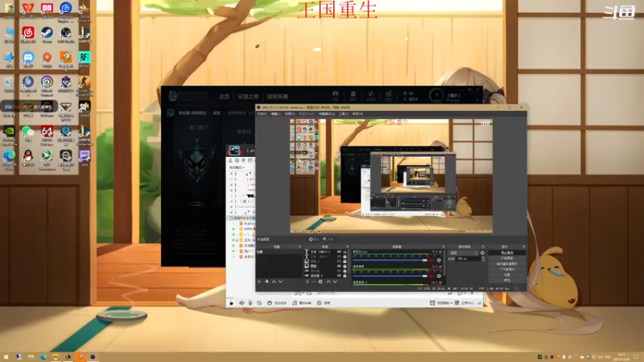Open OBS 场景集合 menu
The width and height of the screenshot is (644, 362).
pyautogui.click(x=327, y=113)
